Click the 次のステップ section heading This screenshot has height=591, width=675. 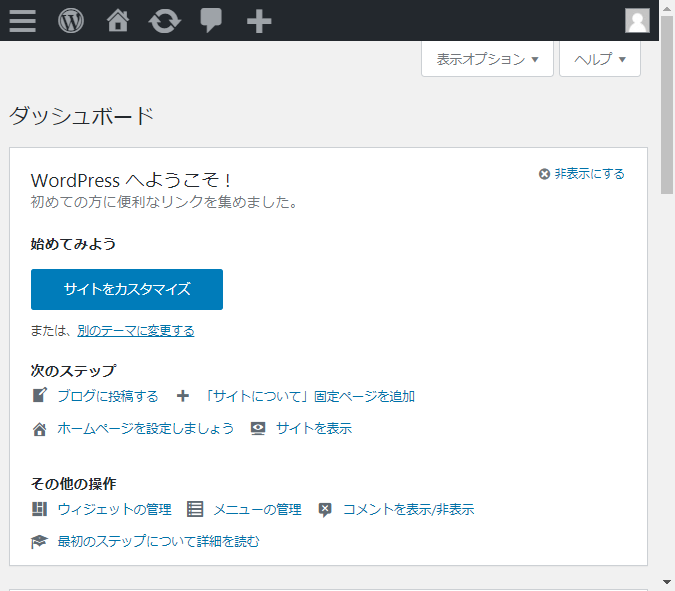point(73,371)
